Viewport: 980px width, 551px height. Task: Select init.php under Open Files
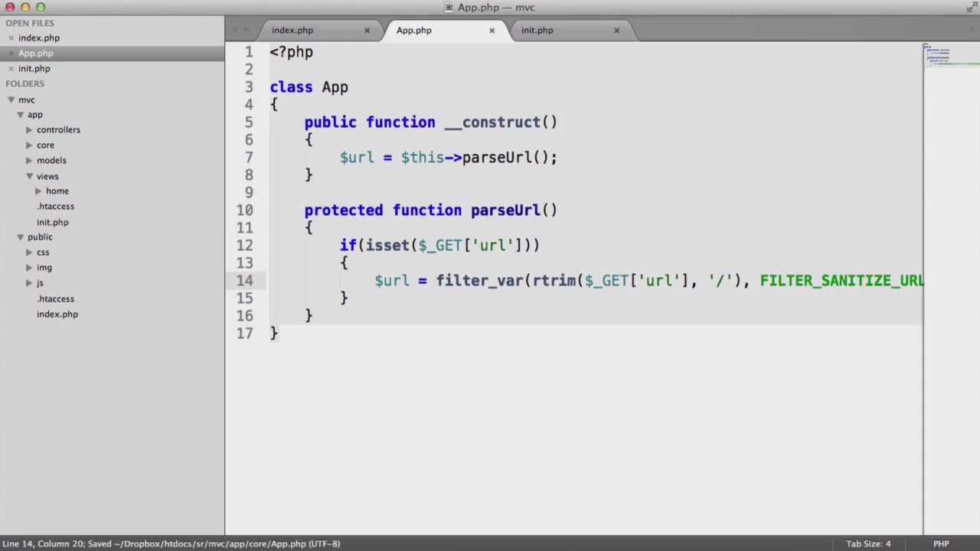tap(34, 69)
